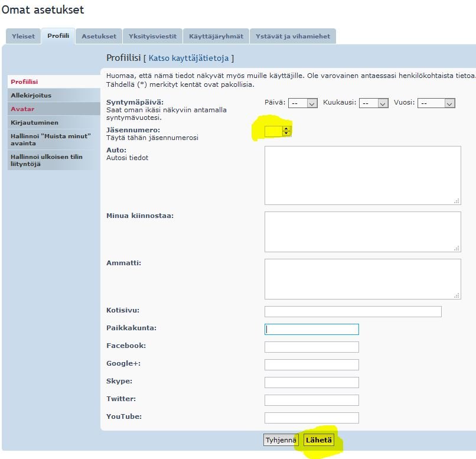Expand the Kuukausi dropdown

pos(374,103)
